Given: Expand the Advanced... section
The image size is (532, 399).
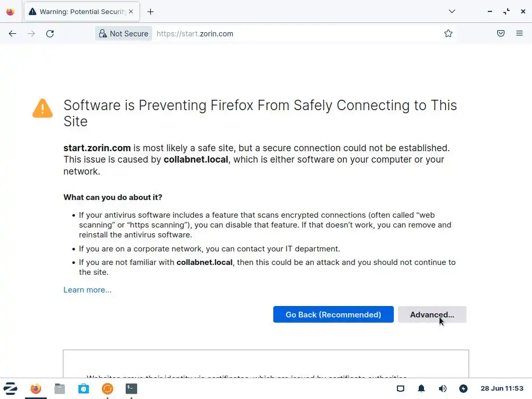Looking at the screenshot, I should click(x=432, y=314).
